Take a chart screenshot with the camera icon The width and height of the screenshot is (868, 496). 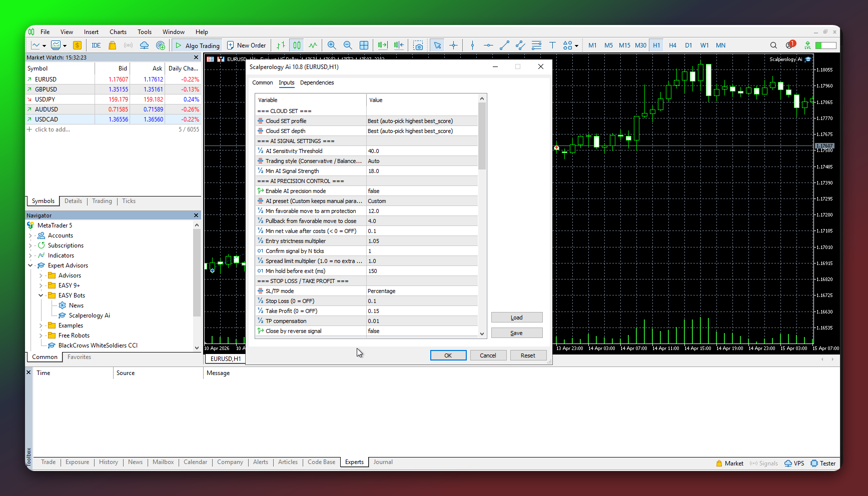click(419, 45)
